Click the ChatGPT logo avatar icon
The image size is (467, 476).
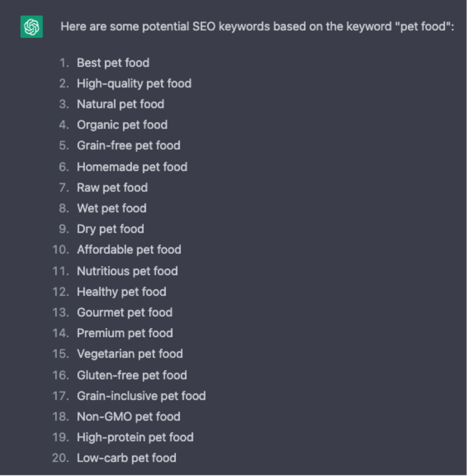(x=31, y=27)
